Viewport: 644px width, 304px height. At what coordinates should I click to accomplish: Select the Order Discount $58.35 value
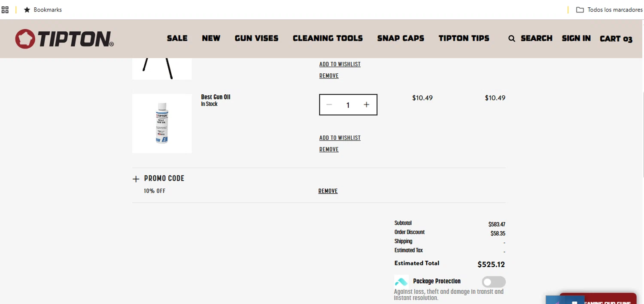pyautogui.click(x=498, y=234)
